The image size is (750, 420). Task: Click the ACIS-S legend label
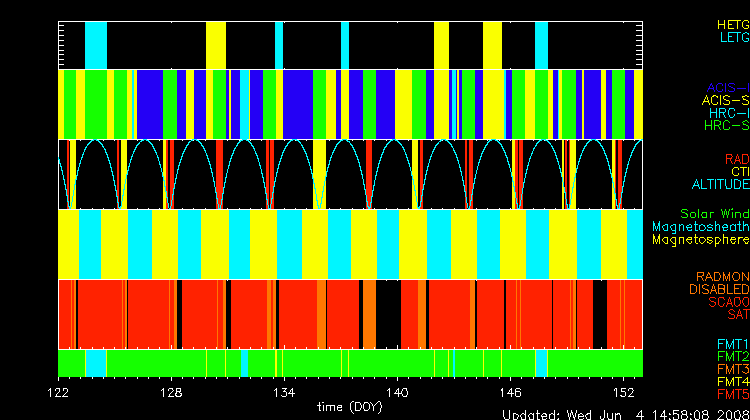pyautogui.click(x=725, y=100)
